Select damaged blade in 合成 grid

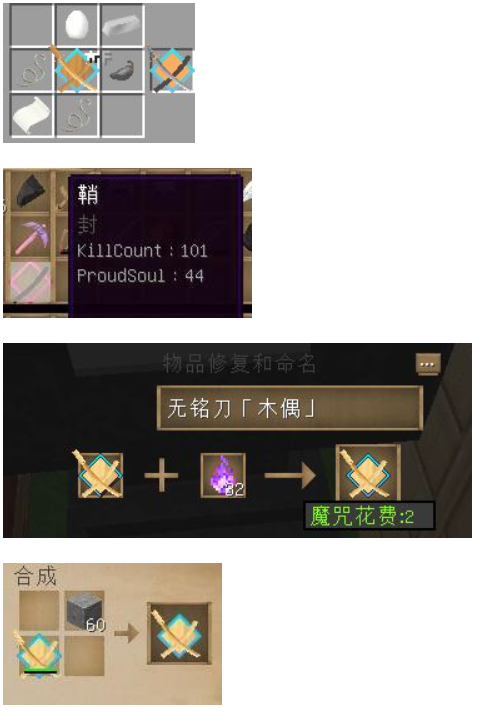(39, 655)
